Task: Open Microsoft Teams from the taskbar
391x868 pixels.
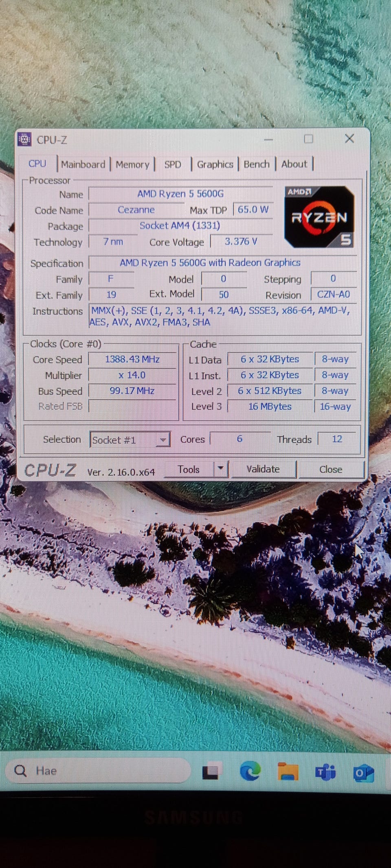Action: (x=326, y=772)
